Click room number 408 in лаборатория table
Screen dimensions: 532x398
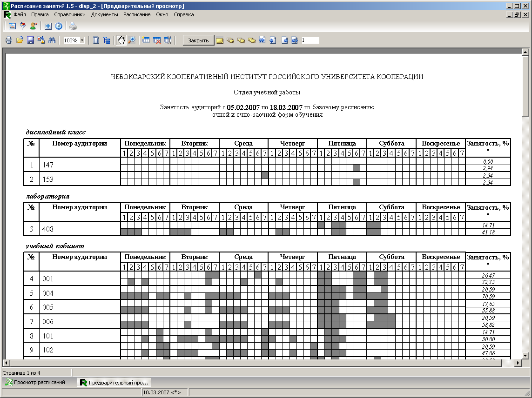(48, 229)
